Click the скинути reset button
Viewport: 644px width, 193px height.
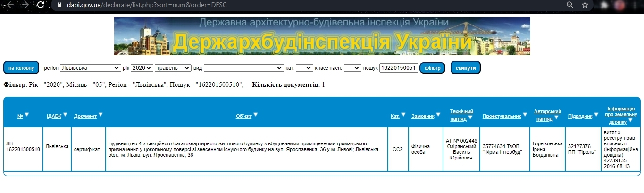pos(466,68)
